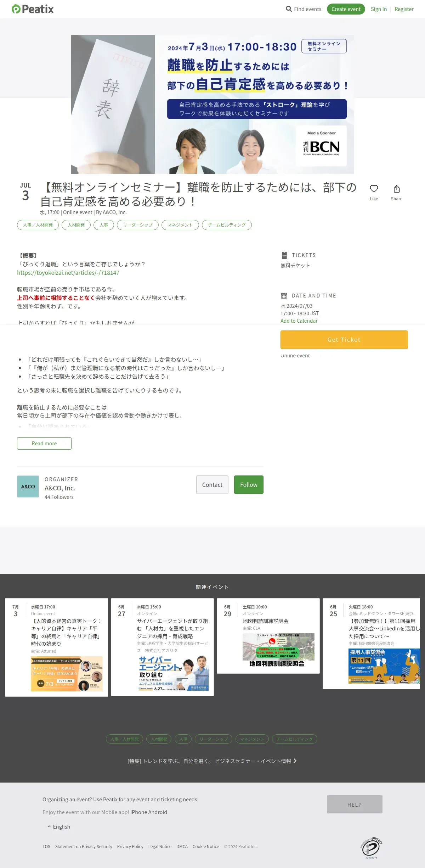Follow the A&CO, Inc. organizer

pos(249,485)
